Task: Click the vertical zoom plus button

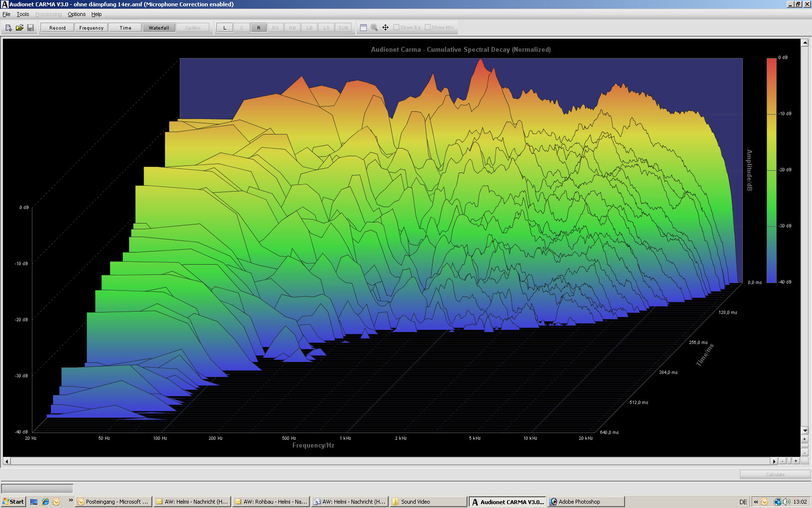Action: [805, 439]
